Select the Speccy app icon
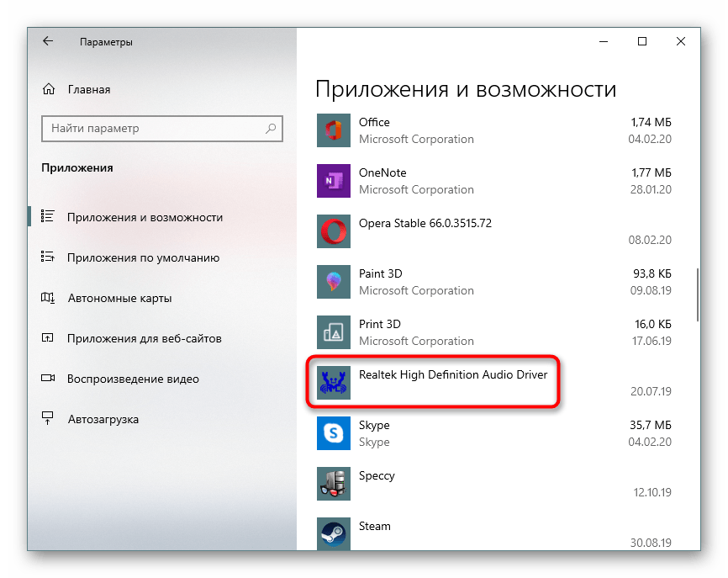The width and height of the screenshot is (728, 578). (x=334, y=484)
